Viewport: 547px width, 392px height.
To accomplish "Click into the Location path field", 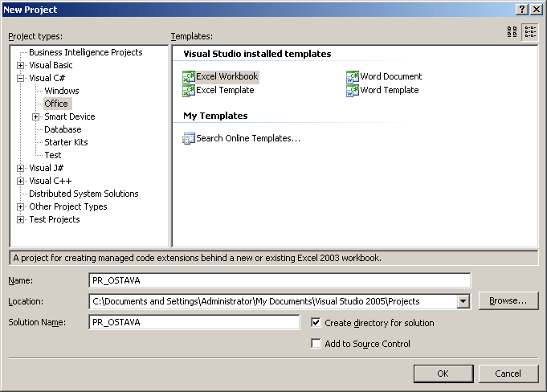I will 273,301.
